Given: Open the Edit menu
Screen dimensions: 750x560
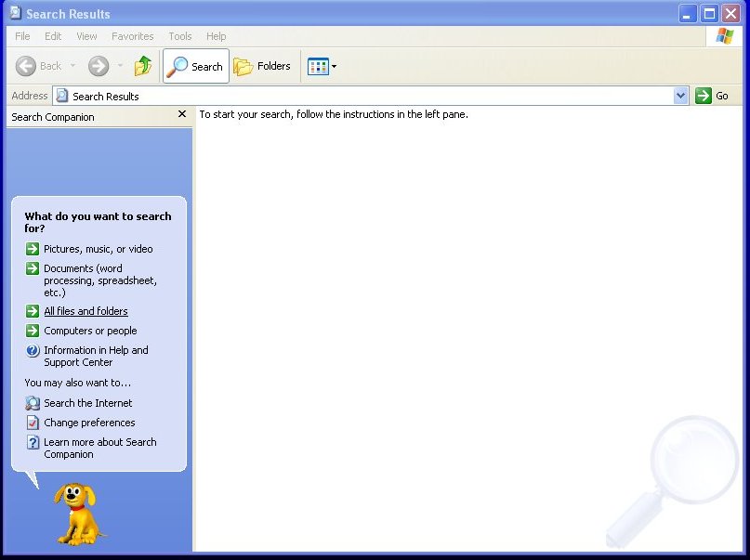Looking at the screenshot, I should [53, 36].
